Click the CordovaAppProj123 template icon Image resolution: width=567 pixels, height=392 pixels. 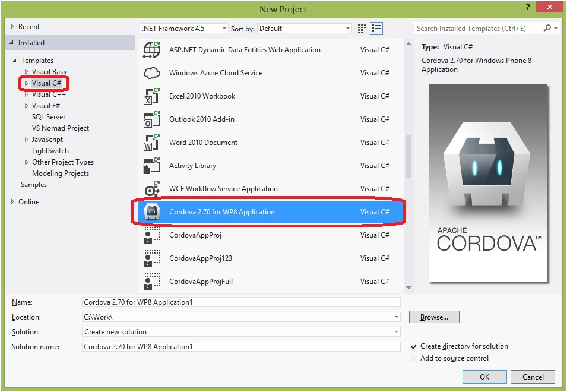tap(152, 258)
